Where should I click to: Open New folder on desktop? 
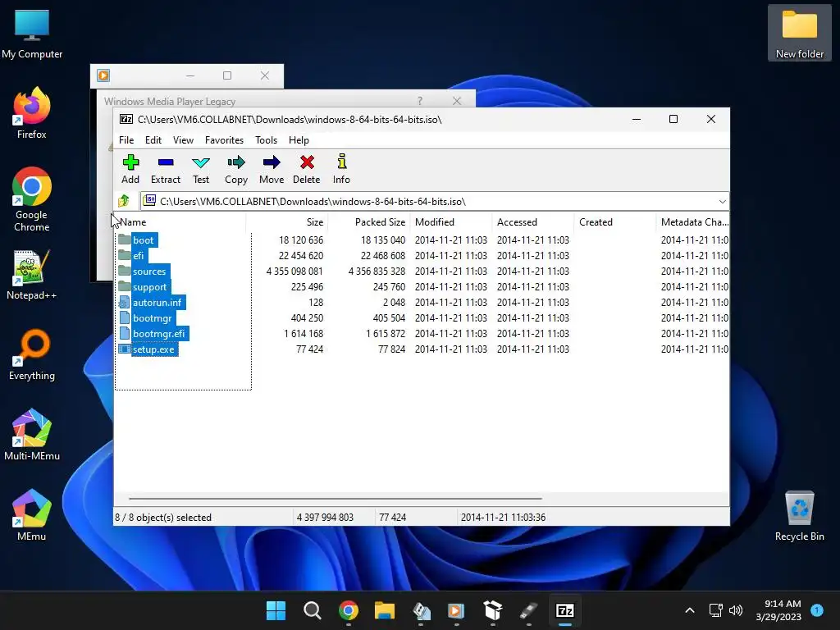click(x=799, y=33)
